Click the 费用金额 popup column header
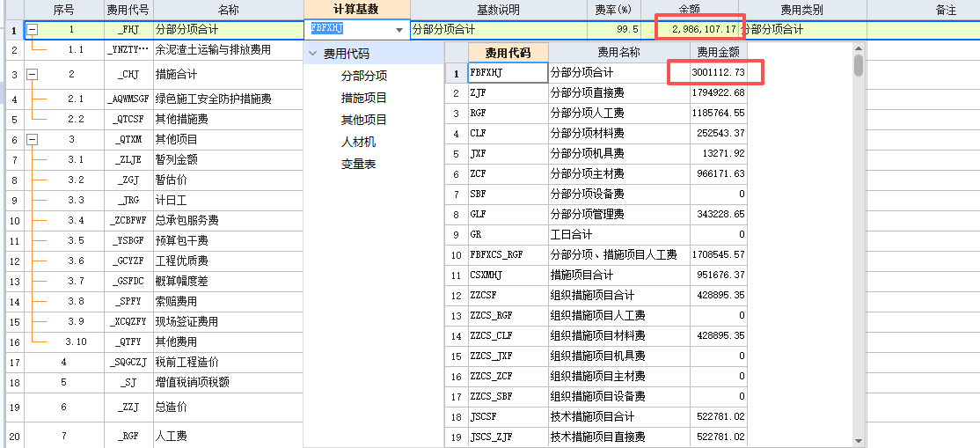This screenshot has height=448, width=980. pos(718,53)
